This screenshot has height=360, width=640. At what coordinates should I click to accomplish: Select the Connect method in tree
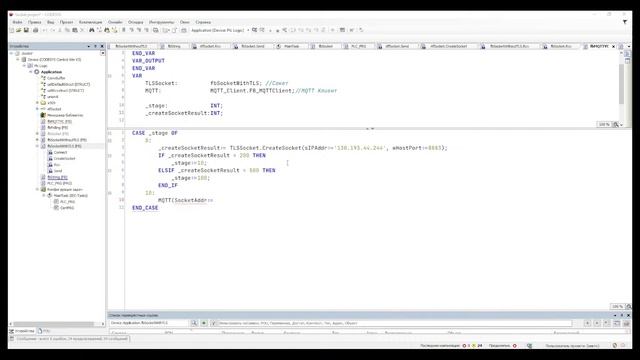60,152
